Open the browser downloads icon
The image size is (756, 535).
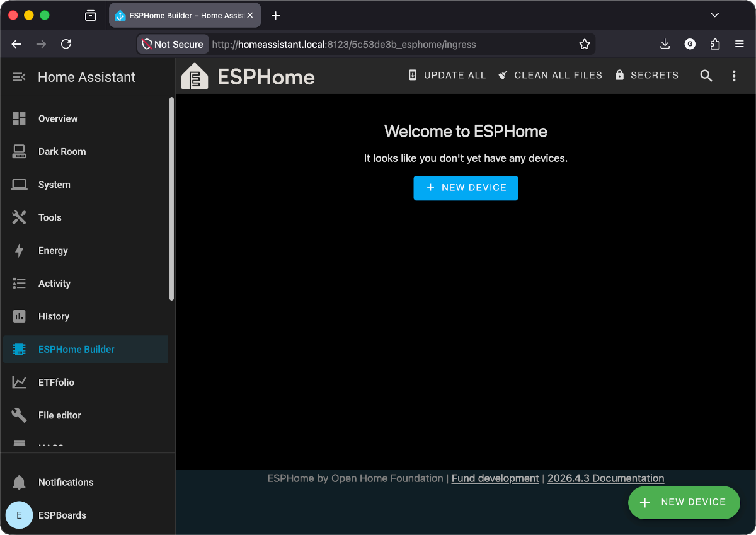click(665, 44)
